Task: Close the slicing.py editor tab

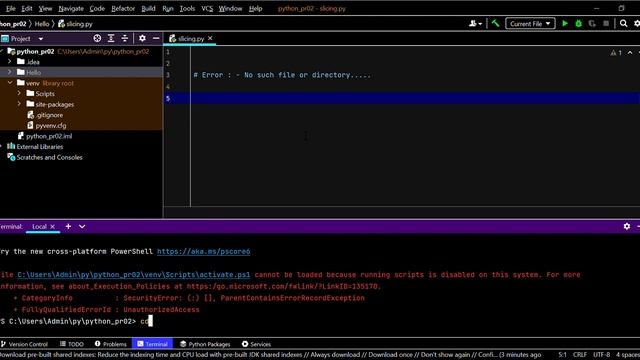Action: [x=210, y=38]
